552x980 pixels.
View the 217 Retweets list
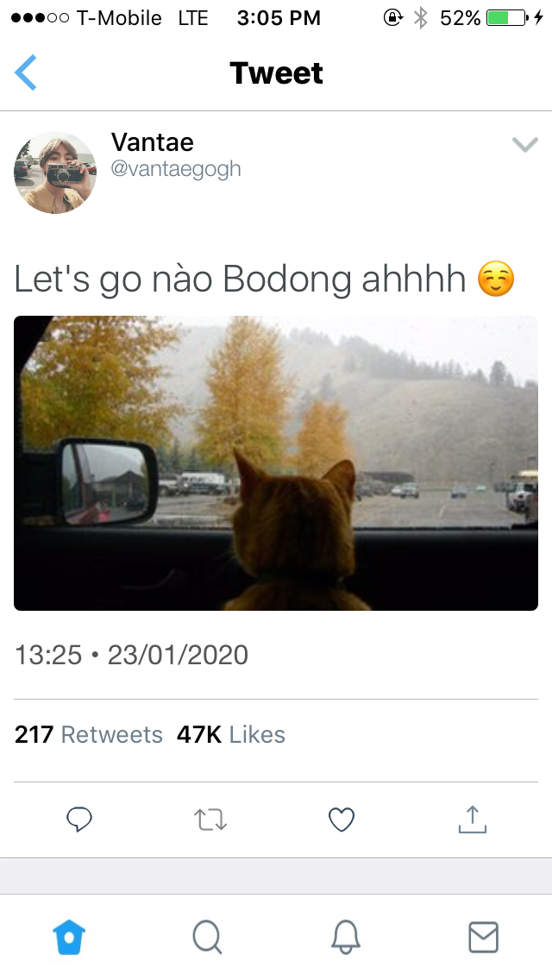coord(88,734)
